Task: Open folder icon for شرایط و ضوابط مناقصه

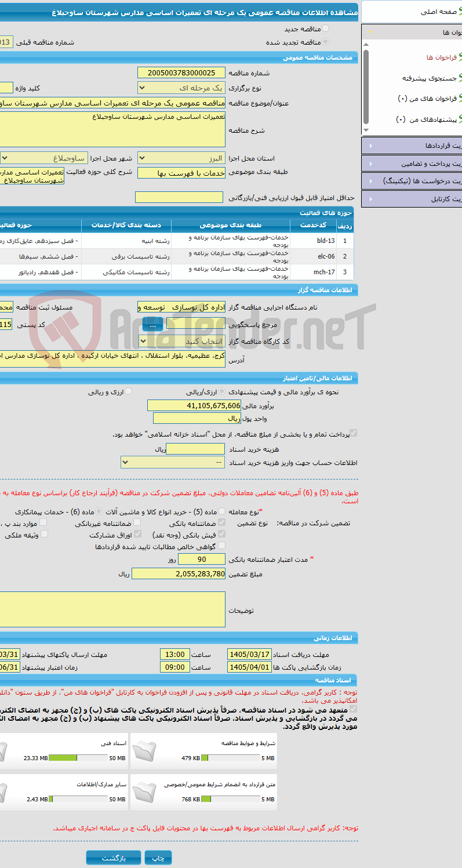Action: tap(144, 751)
